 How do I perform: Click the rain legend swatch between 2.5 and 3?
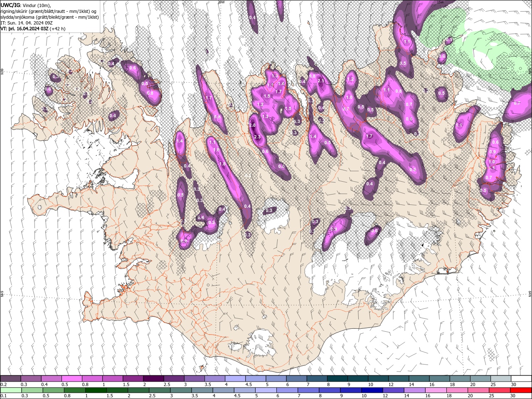(159, 390)
